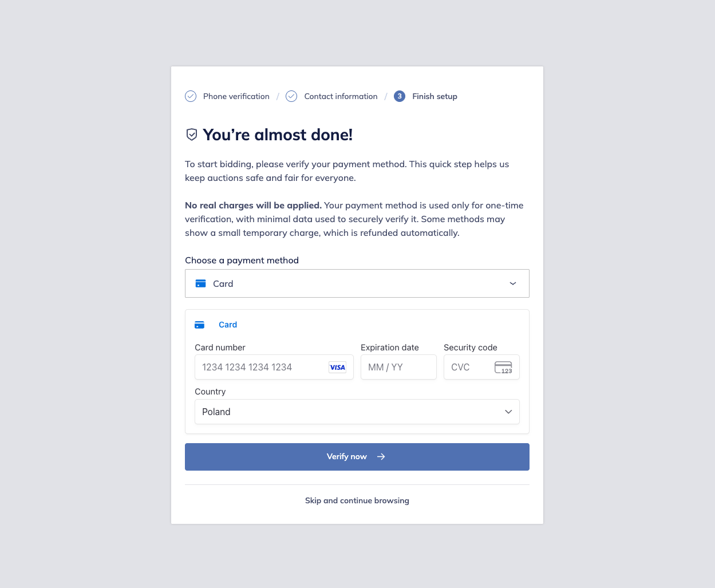Click the Contact information checkmark icon
The image size is (715, 588).
291,96
